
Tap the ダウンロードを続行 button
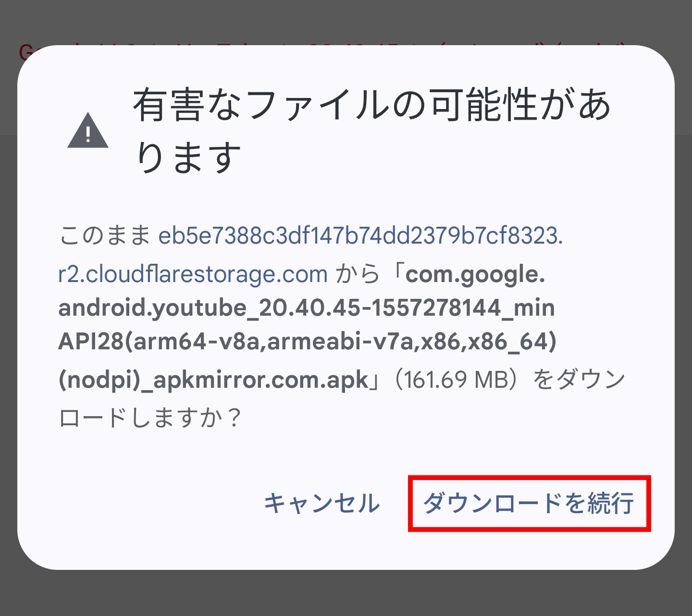(x=529, y=504)
